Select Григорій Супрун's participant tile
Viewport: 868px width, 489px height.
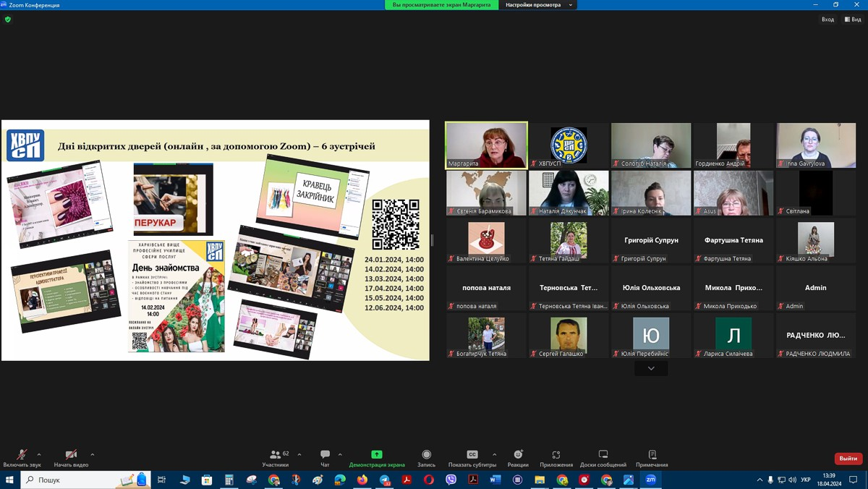click(x=651, y=240)
